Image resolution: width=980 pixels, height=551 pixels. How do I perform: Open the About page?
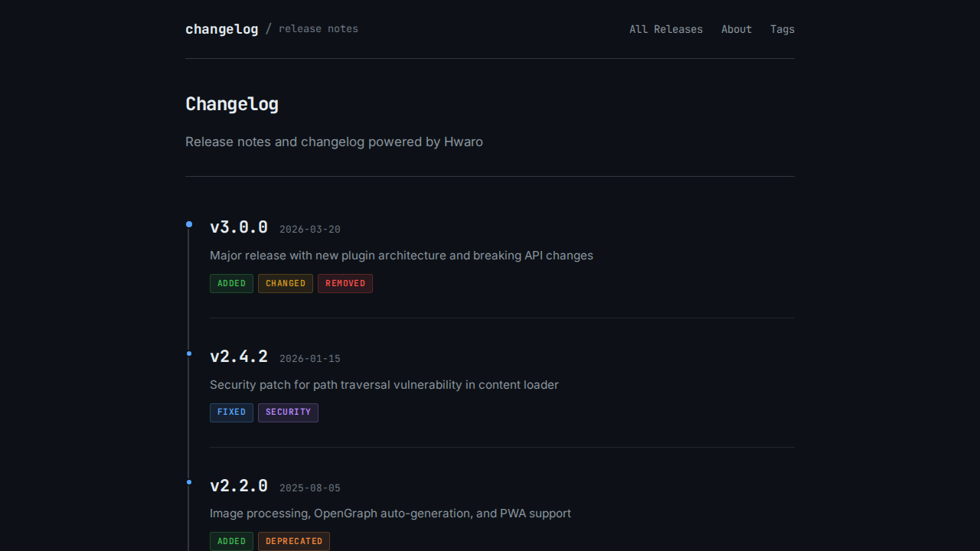tap(737, 29)
